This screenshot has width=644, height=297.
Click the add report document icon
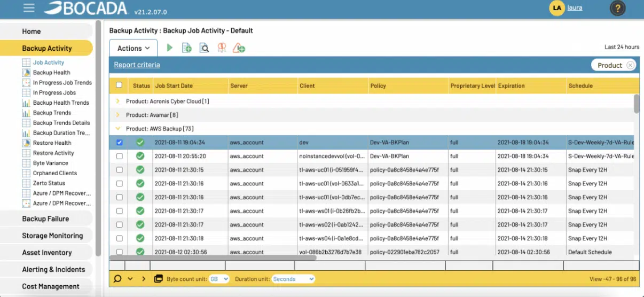[186, 48]
